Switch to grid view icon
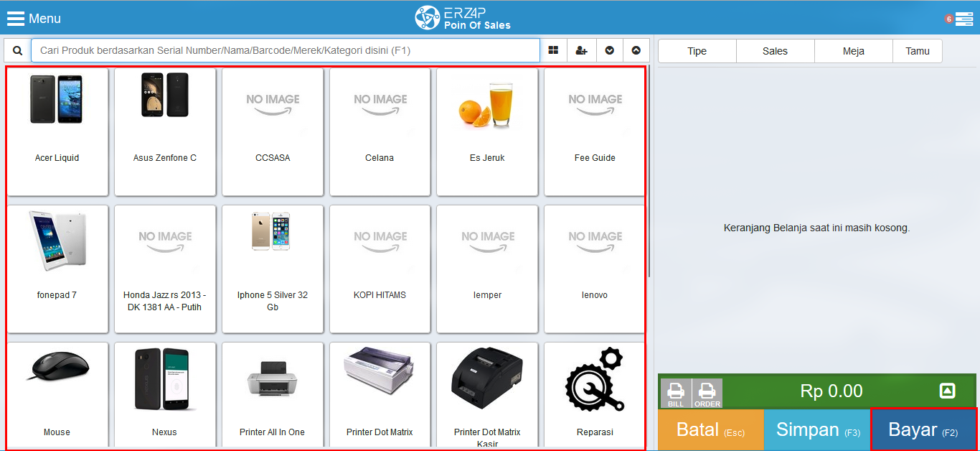The width and height of the screenshot is (980, 451). [553, 51]
